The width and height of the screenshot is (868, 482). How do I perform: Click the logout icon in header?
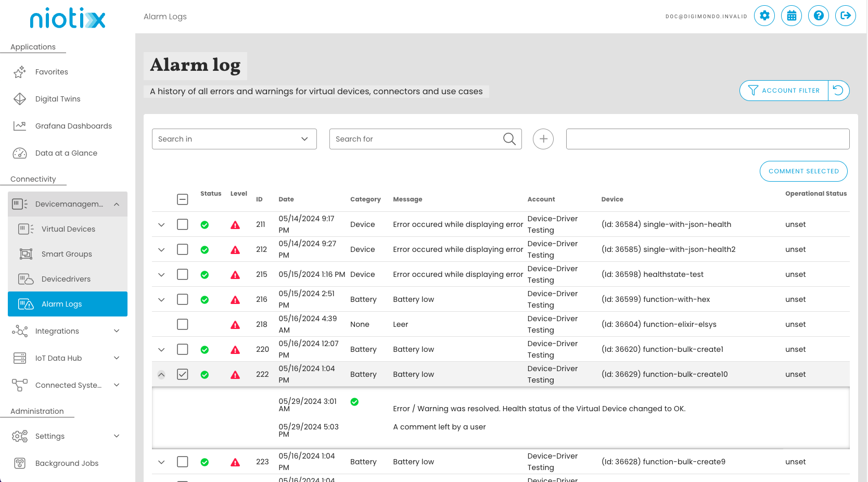click(x=845, y=16)
